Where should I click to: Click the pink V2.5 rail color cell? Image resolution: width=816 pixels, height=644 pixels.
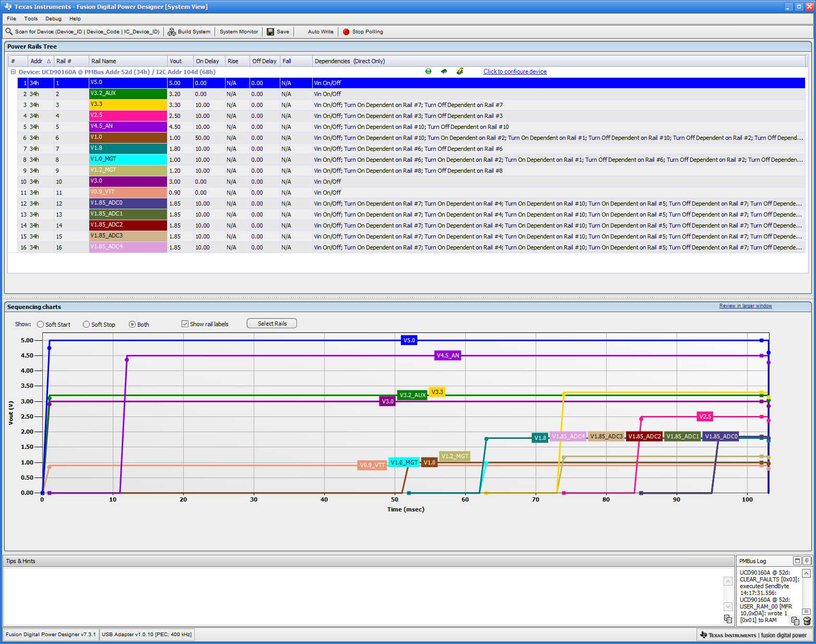click(128, 116)
